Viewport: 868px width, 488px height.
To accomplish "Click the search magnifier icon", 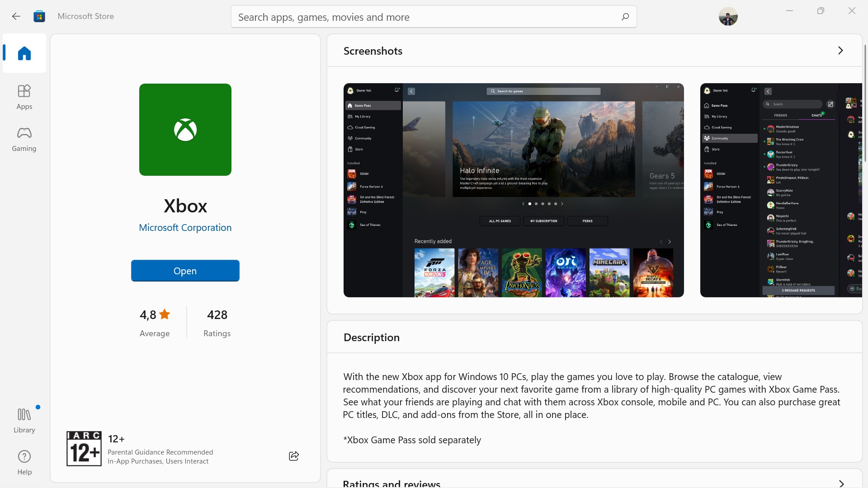I will pyautogui.click(x=625, y=17).
